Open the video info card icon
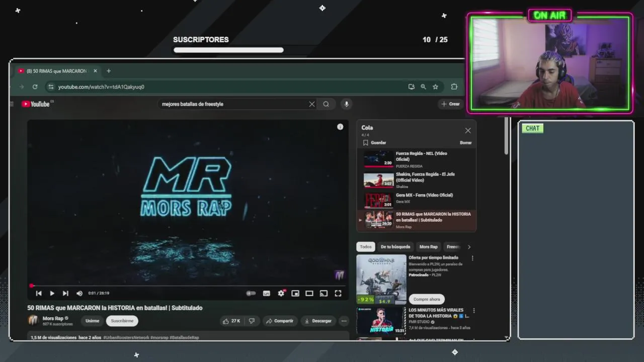This screenshot has height=362, width=644. point(340,127)
